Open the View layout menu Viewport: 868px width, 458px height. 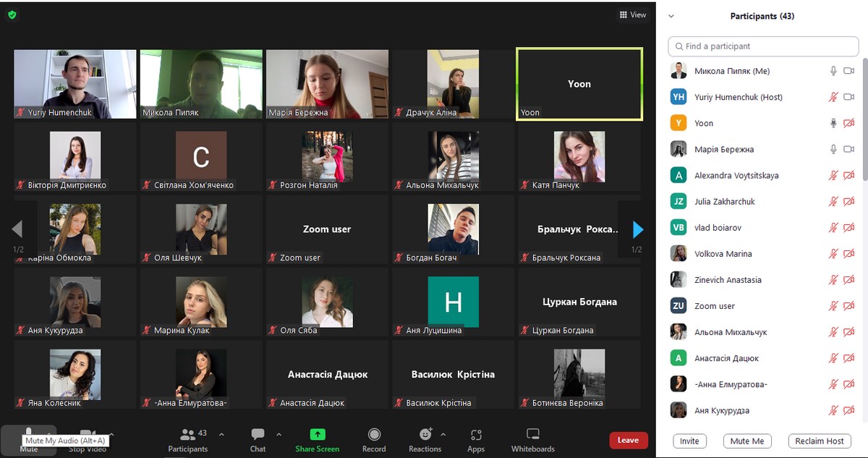pyautogui.click(x=633, y=14)
